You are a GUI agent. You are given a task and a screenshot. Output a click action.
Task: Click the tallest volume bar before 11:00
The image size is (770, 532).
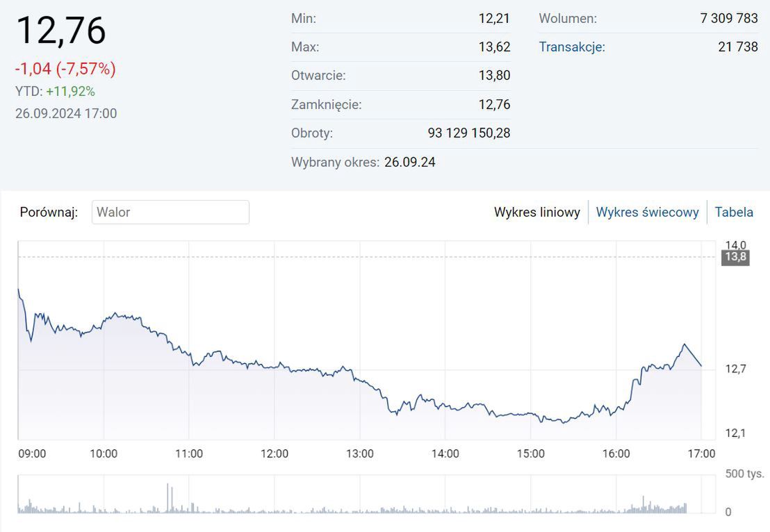167,498
